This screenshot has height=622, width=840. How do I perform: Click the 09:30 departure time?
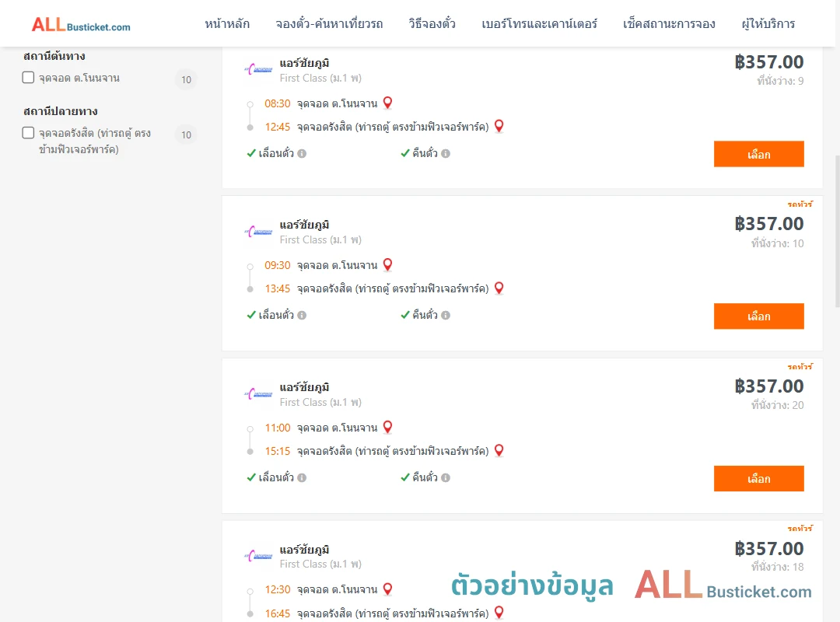(278, 265)
